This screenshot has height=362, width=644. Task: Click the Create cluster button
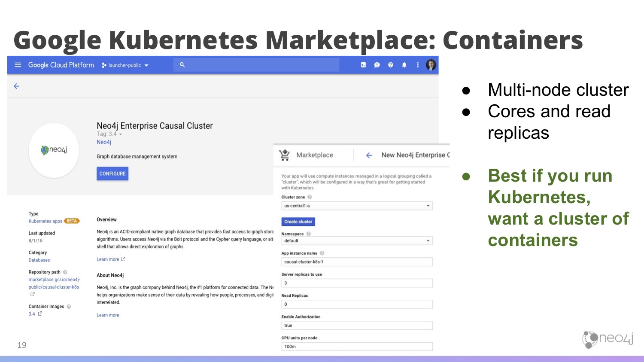point(298,222)
